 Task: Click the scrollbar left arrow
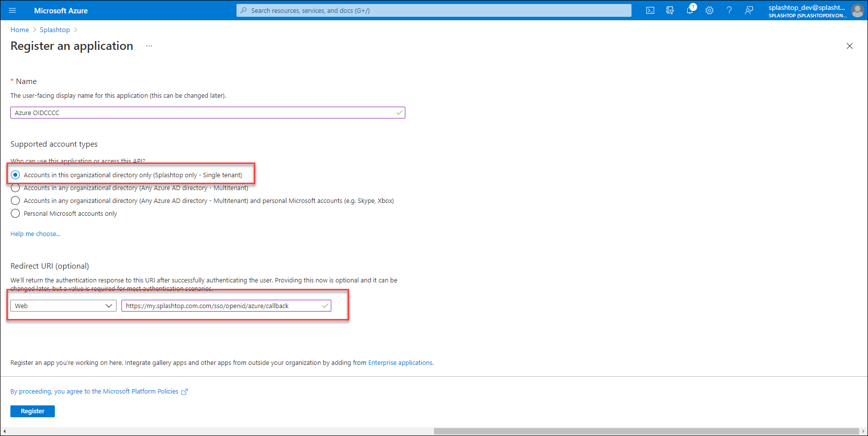pyautogui.click(x=4, y=431)
